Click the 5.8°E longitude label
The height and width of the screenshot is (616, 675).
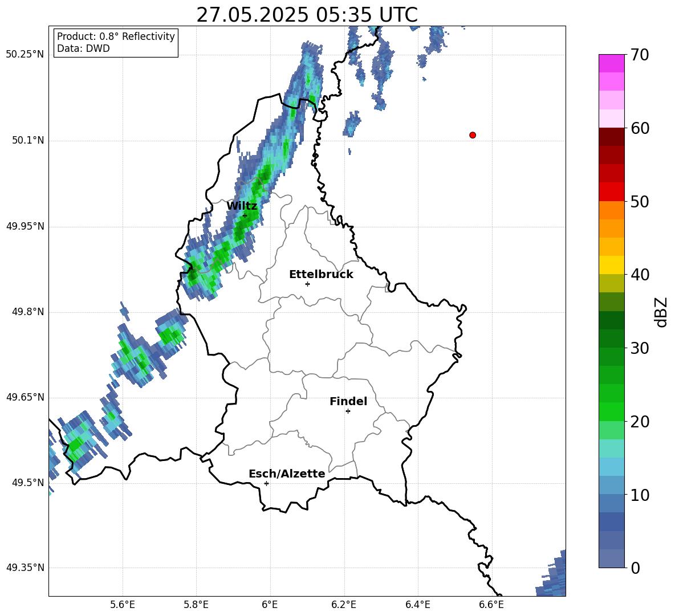tap(196, 605)
